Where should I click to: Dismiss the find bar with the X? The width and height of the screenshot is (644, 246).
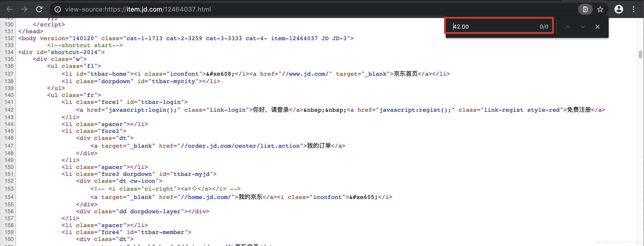click(598, 27)
